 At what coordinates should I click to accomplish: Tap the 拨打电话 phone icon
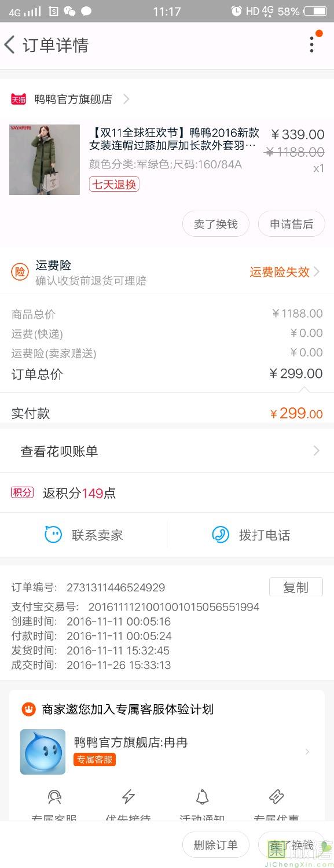click(x=221, y=535)
